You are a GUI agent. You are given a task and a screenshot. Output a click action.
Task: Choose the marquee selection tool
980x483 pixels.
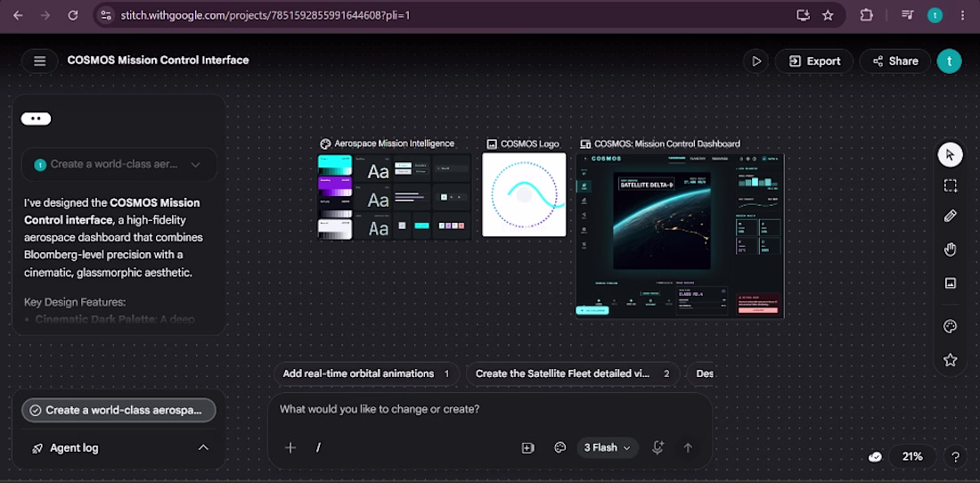tap(950, 185)
